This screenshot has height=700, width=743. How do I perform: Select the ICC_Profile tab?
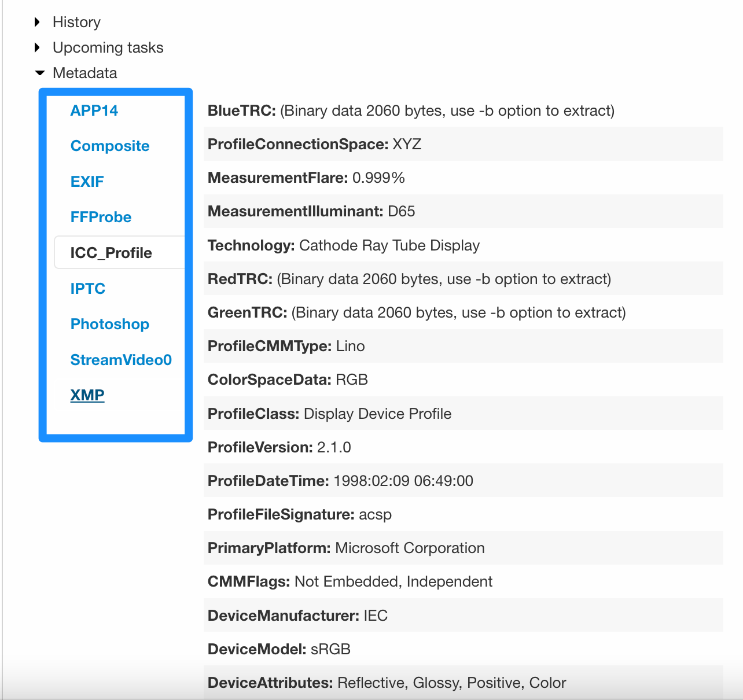(x=120, y=252)
